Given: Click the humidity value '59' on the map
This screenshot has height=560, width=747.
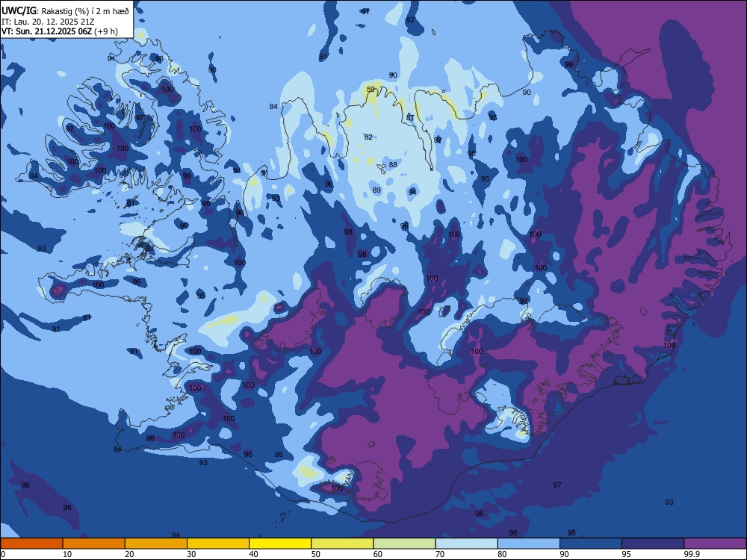Looking at the screenshot, I should click(x=371, y=90).
